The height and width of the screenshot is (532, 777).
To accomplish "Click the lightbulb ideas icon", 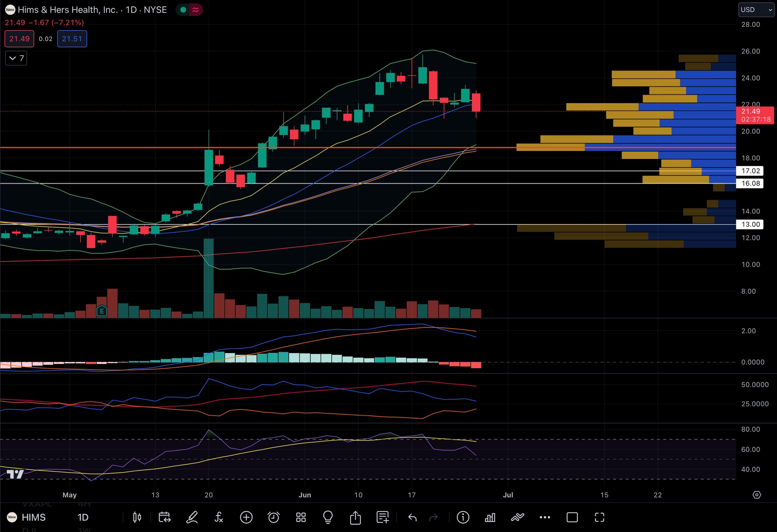I will point(328,518).
